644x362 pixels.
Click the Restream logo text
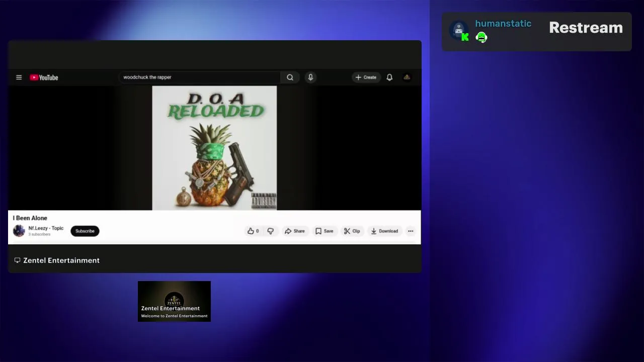(x=586, y=28)
